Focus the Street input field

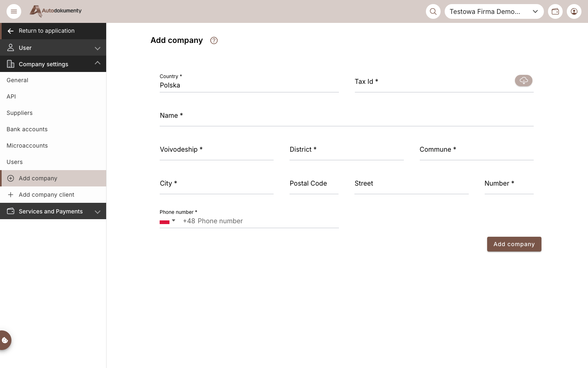pyautogui.click(x=412, y=184)
